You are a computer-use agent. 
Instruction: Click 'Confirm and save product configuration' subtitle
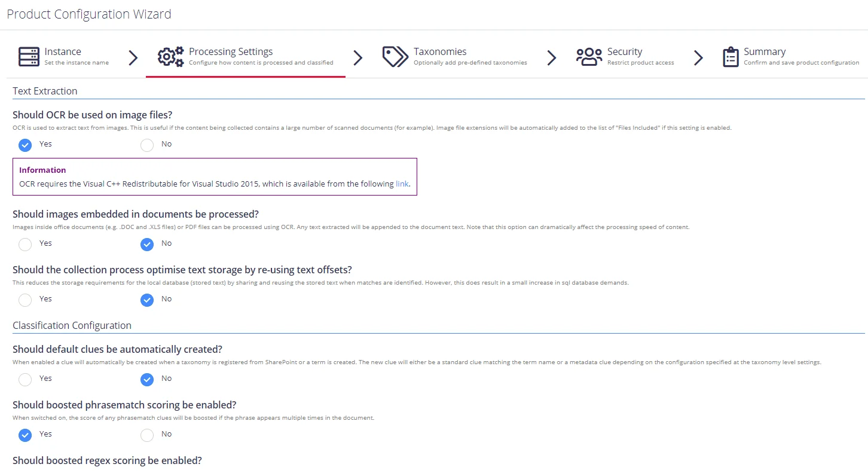click(x=802, y=63)
